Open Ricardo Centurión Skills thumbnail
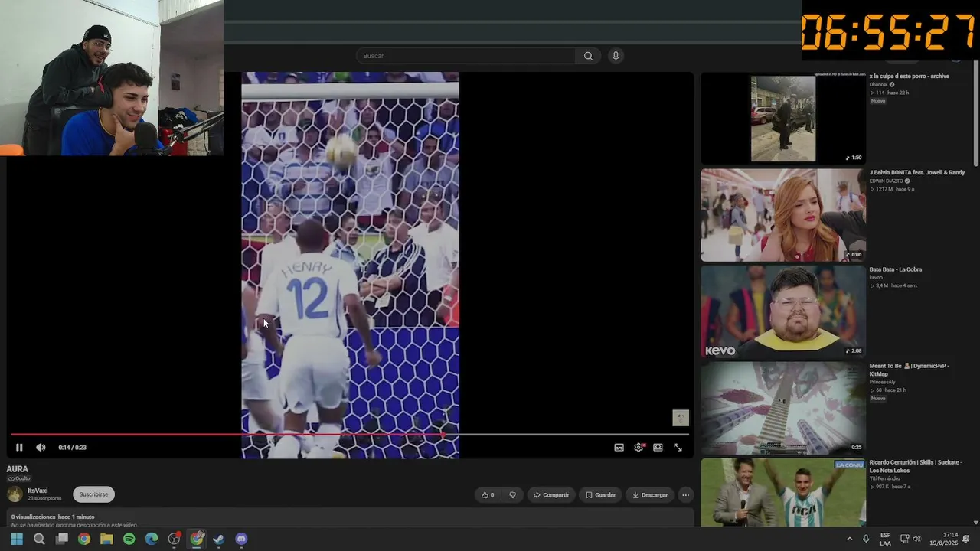980x551 pixels. pyautogui.click(x=783, y=492)
